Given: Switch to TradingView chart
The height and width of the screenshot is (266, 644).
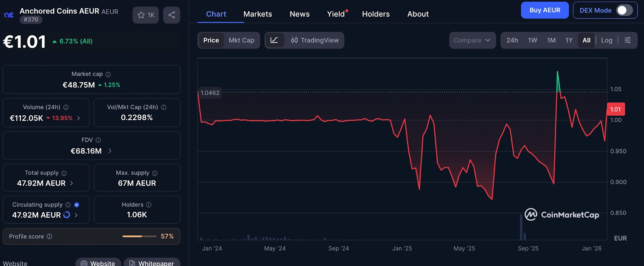Looking at the screenshot, I should point(315,40).
